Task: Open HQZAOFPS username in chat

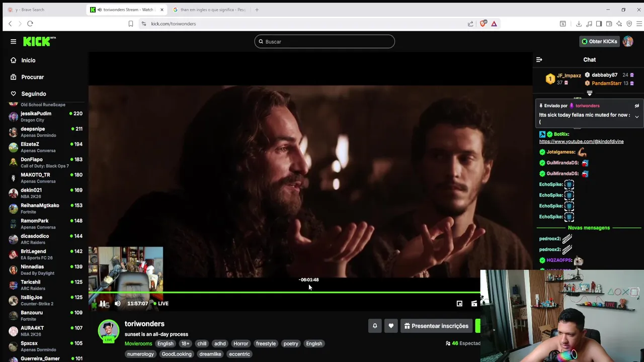Action: click(x=559, y=260)
